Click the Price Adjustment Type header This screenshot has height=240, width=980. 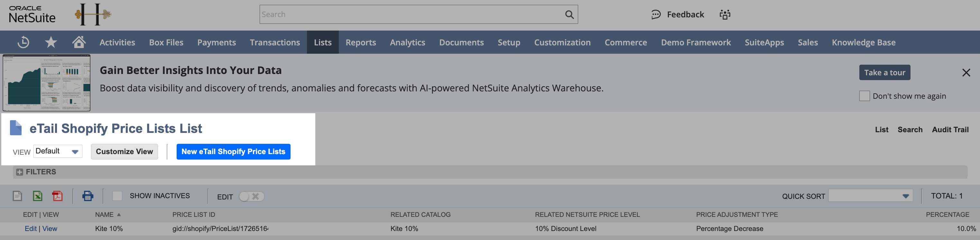[737, 215]
